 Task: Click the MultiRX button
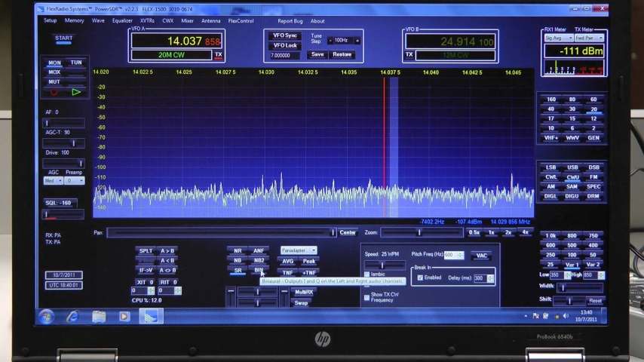point(304,292)
